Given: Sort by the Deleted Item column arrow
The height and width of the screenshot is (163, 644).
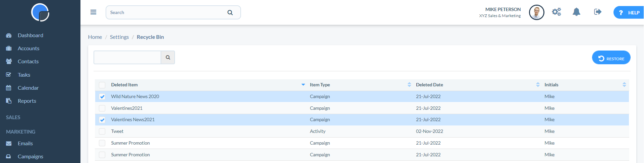Looking at the screenshot, I should pos(303,85).
